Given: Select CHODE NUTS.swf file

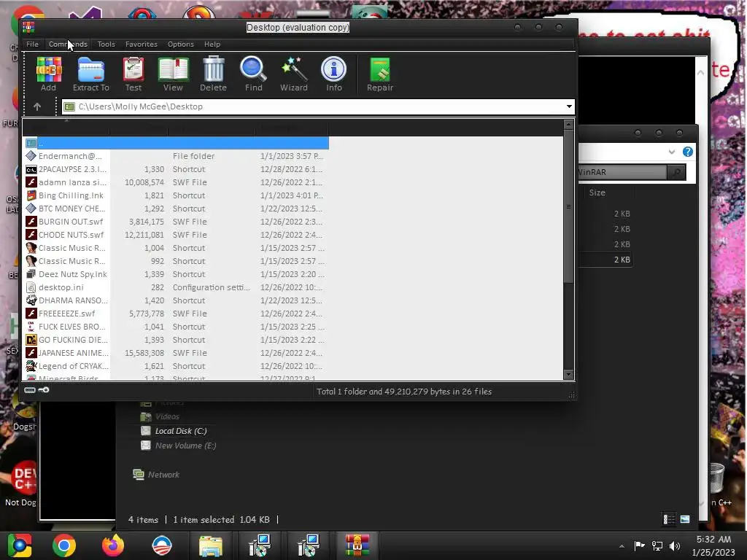Looking at the screenshot, I should 177,235.
